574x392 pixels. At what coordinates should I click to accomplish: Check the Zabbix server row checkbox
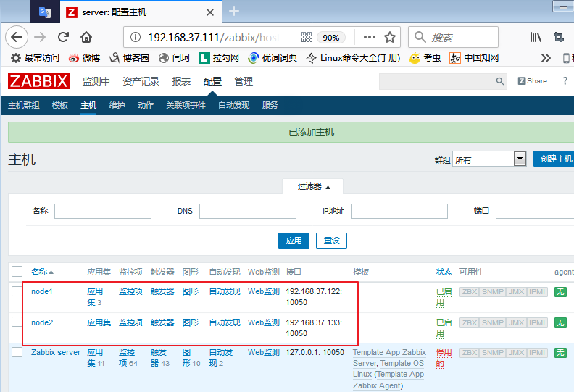(x=17, y=352)
